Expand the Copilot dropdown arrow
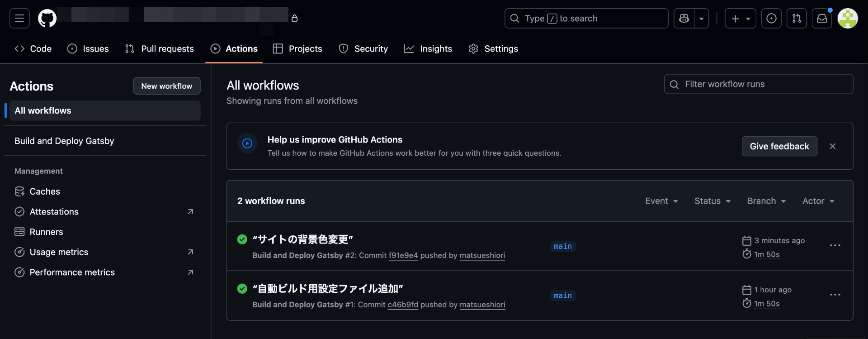Image resolution: width=868 pixels, height=339 pixels. (701, 19)
